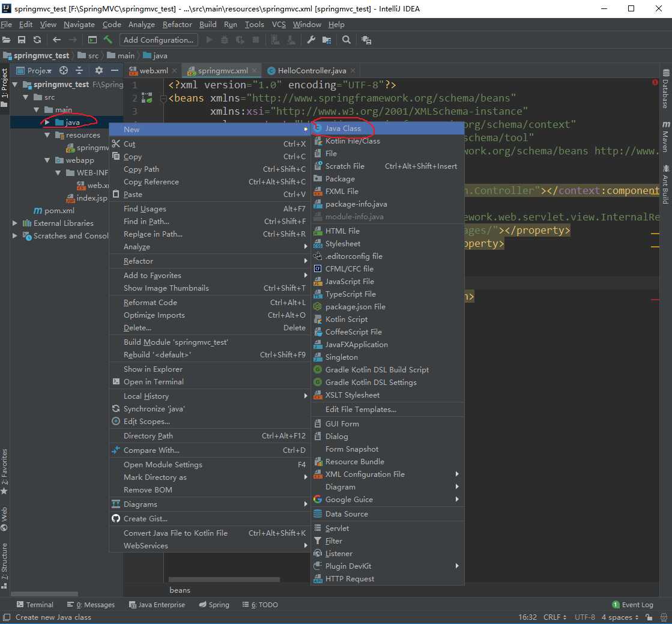Open the Maven tool window
Image resolution: width=672 pixels, height=624 pixels.
tap(665, 137)
